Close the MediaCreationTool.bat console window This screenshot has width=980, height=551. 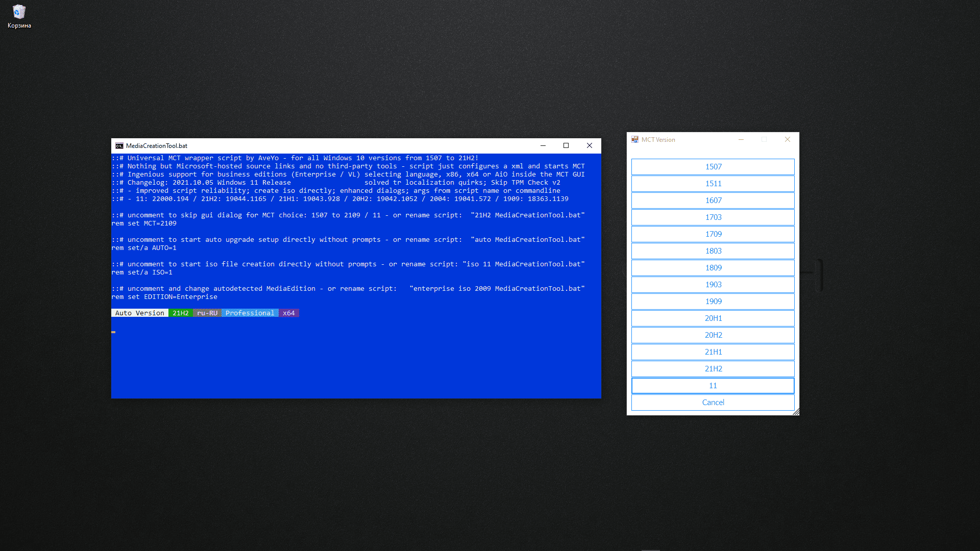point(590,145)
